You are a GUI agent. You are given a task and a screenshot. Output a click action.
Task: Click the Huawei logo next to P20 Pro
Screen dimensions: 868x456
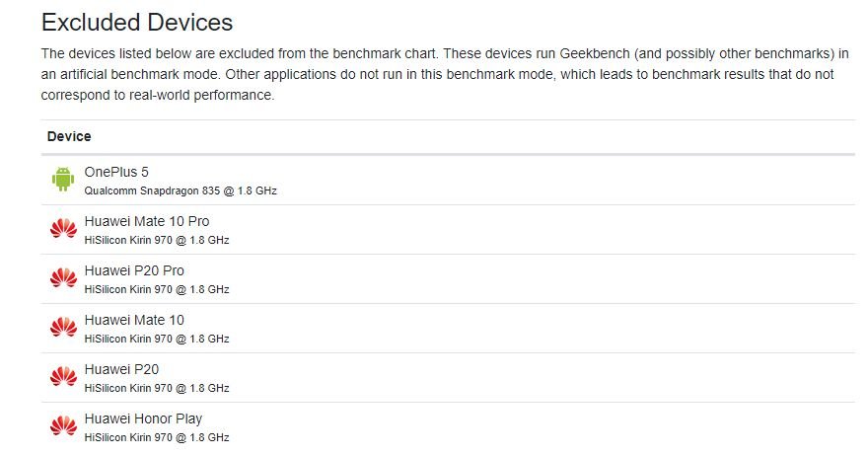coord(63,277)
